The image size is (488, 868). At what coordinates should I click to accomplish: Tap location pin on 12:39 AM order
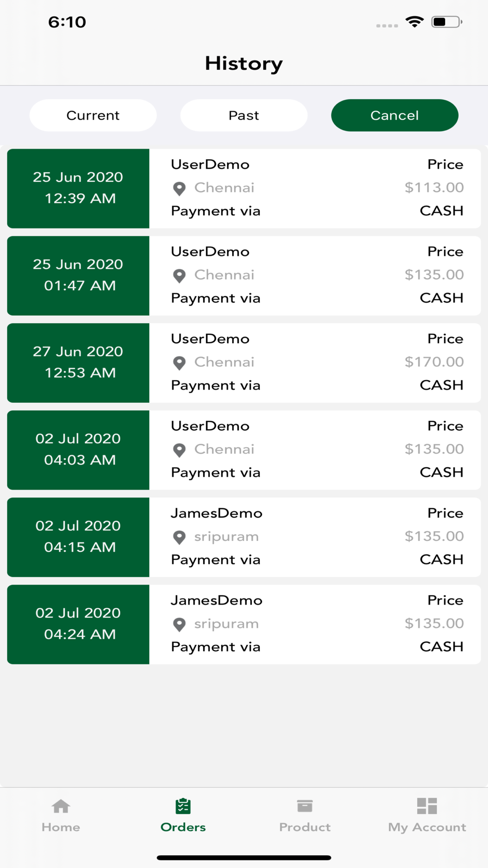pyautogui.click(x=179, y=188)
